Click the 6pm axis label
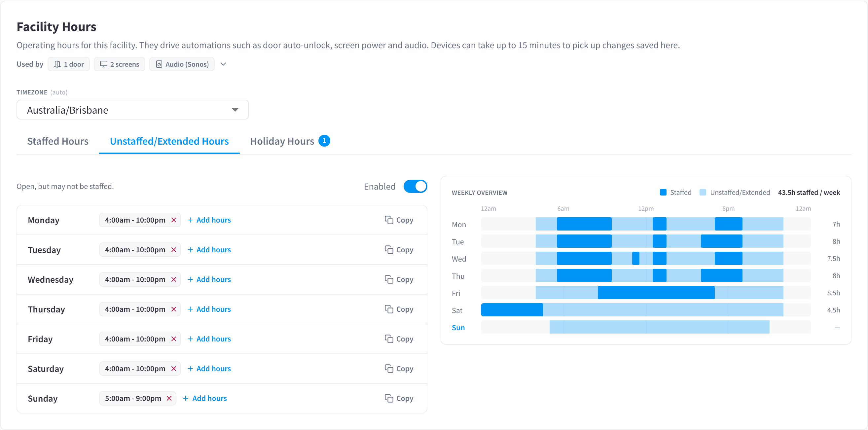 728,209
